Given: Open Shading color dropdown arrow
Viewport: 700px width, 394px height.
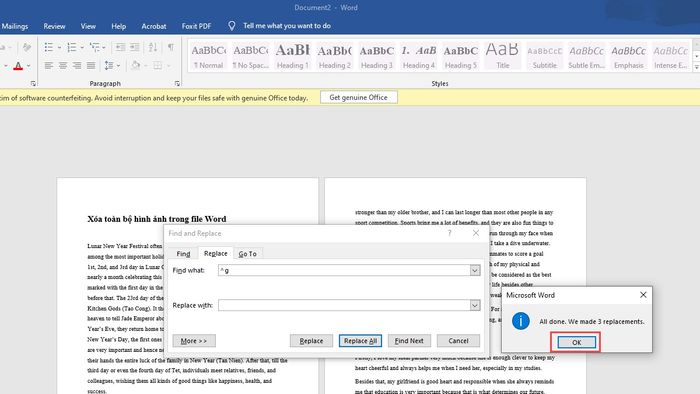Looking at the screenshot, I should point(146,66).
